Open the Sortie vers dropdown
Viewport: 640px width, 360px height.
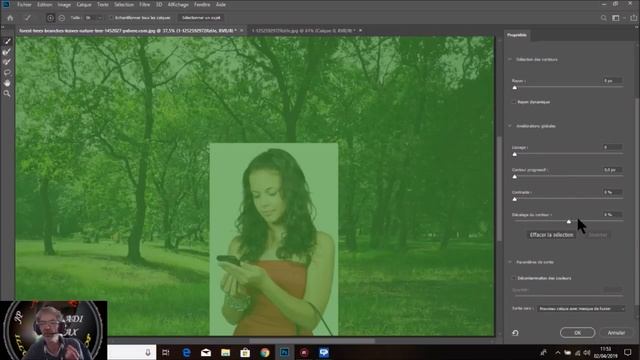pos(581,309)
